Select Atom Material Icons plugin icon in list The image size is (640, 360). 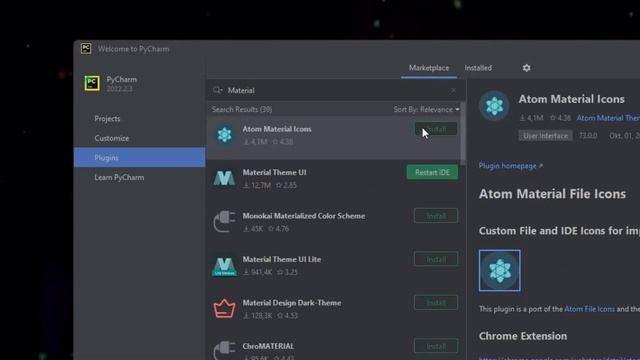[x=224, y=135]
